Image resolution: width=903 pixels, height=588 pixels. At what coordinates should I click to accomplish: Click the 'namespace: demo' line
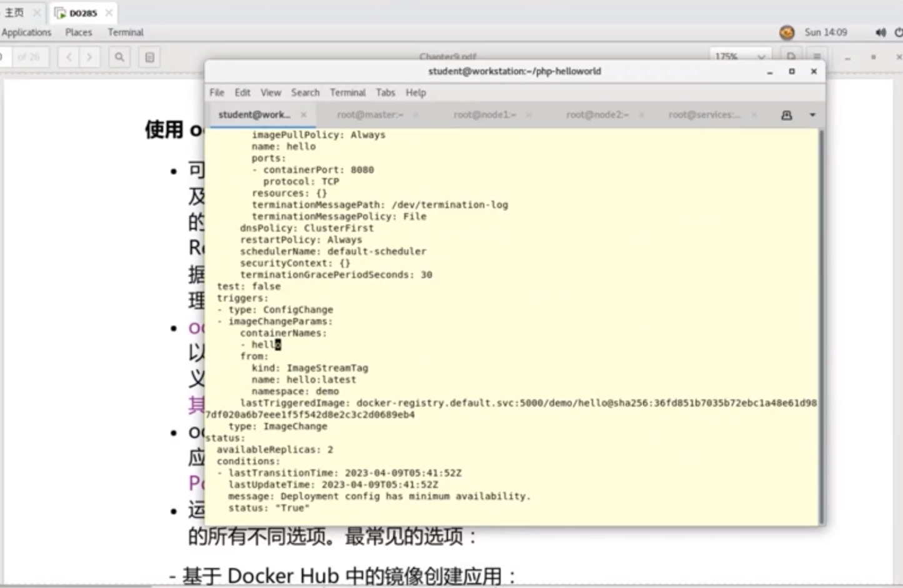point(295,392)
